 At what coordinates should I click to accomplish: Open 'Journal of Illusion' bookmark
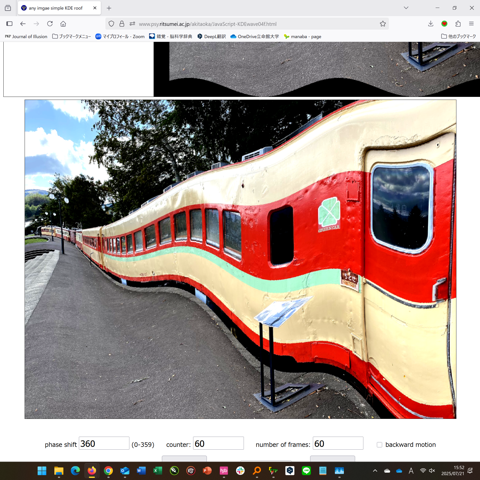(x=26, y=36)
